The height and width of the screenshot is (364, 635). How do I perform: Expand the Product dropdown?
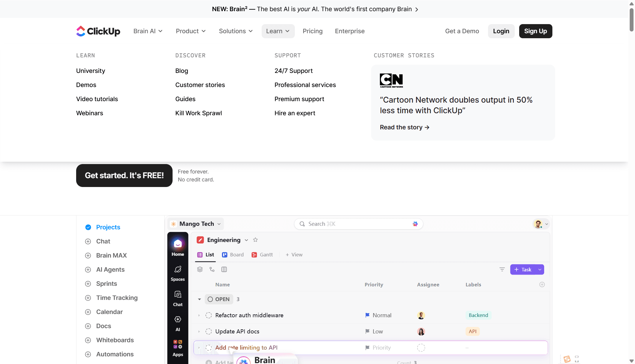tap(191, 31)
